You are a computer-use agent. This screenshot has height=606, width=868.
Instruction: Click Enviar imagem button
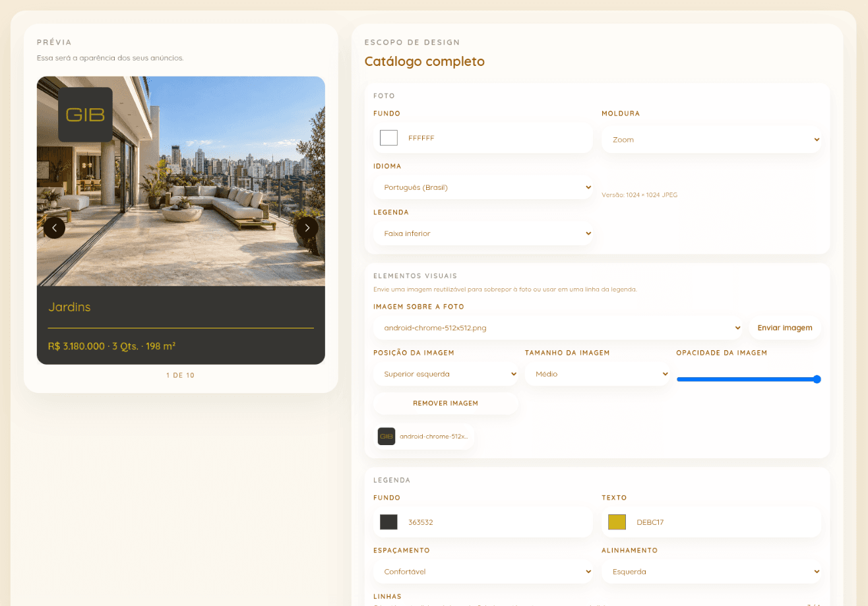click(785, 328)
